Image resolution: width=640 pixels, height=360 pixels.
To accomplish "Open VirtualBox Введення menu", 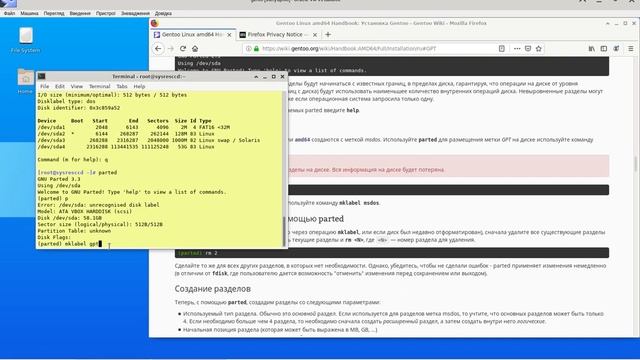I will (80, 13).
